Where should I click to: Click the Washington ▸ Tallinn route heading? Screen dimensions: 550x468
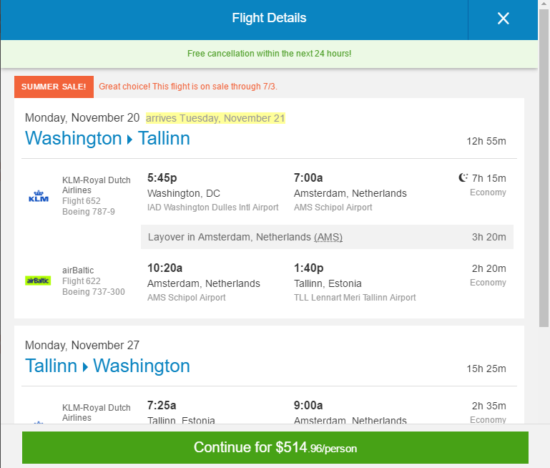107,138
